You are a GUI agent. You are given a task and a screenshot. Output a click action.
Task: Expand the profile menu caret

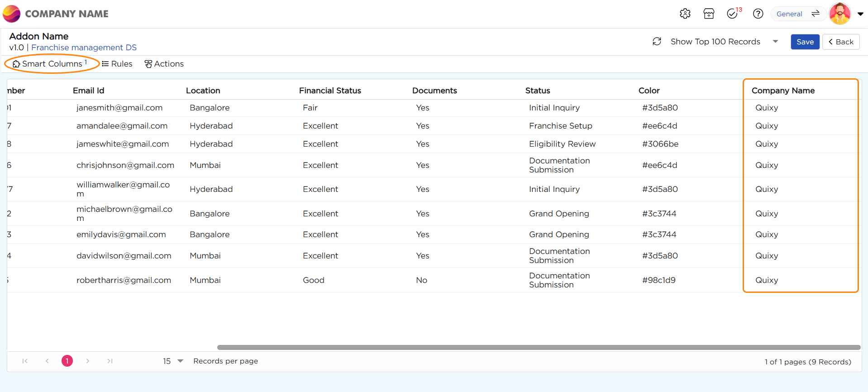click(860, 14)
